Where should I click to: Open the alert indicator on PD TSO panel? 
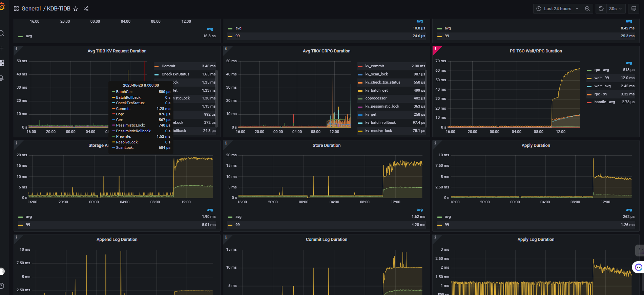tap(436, 49)
